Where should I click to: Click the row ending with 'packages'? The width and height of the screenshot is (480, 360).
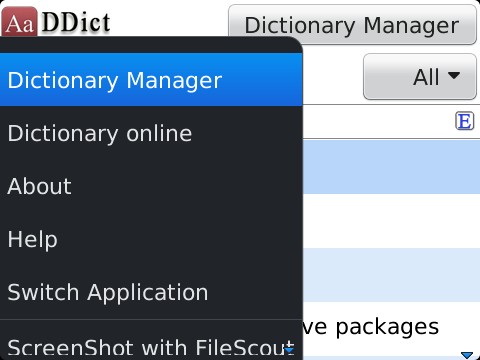(391, 328)
